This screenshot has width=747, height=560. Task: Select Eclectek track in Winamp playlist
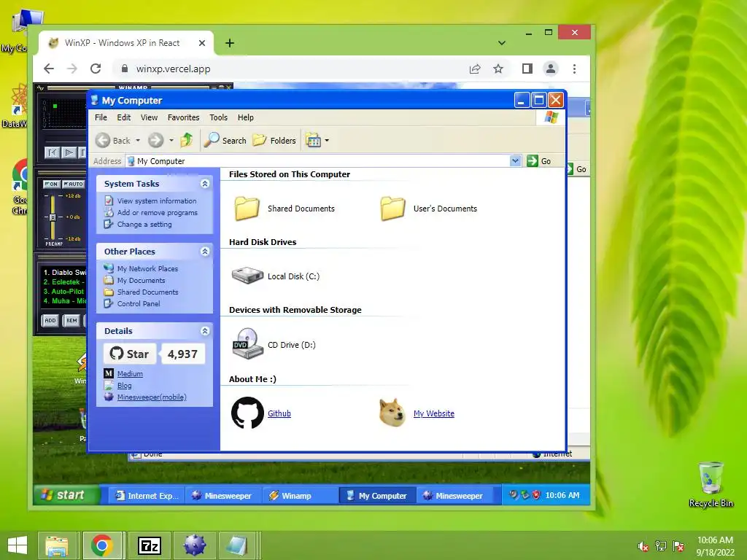tap(64, 282)
